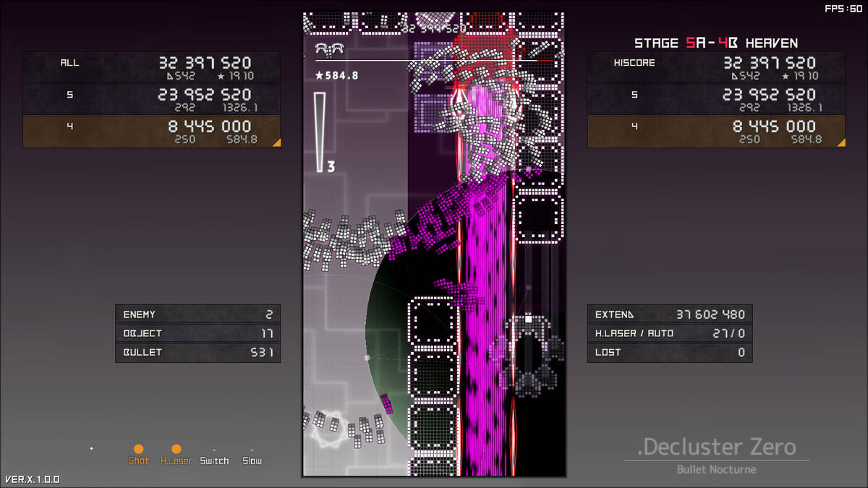
Task: Click the EXTEND 37 602 480 row
Action: (x=670, y=314)
